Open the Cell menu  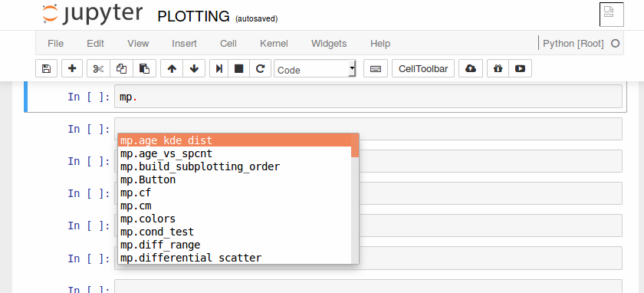click(228, 44)
